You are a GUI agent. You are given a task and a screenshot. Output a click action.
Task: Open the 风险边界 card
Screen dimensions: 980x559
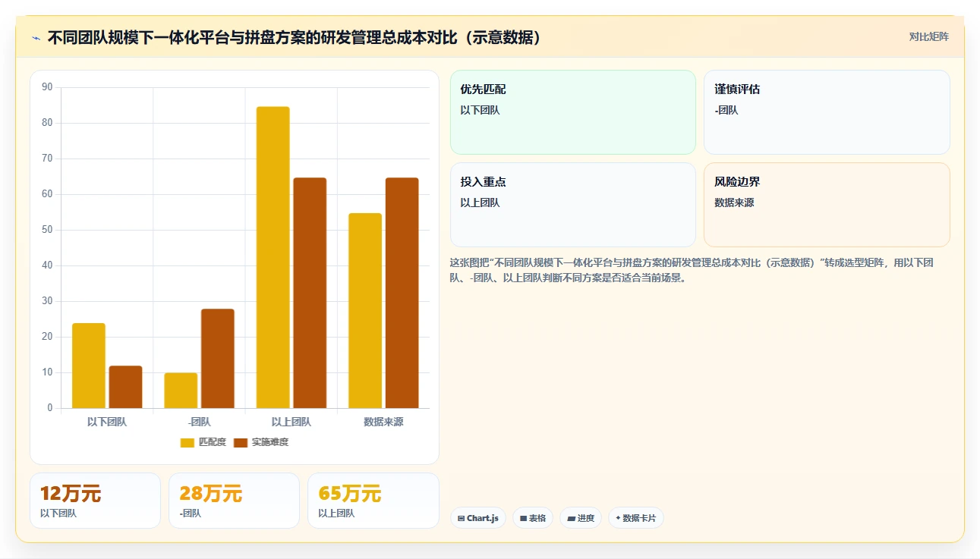click(x=827, y=205)
